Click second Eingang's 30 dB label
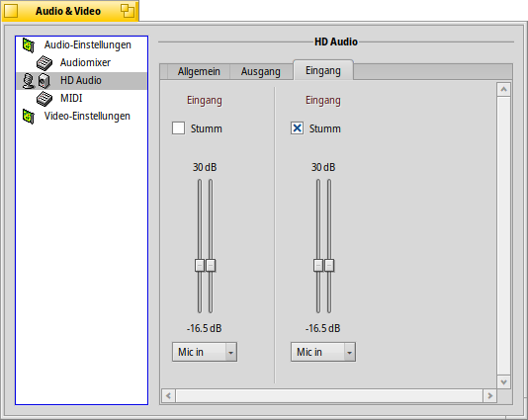 tap(323, 167)
